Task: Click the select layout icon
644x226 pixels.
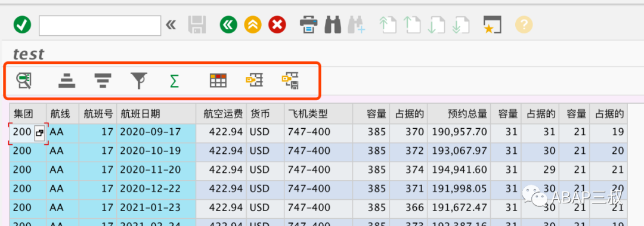Action: point(254,81)
